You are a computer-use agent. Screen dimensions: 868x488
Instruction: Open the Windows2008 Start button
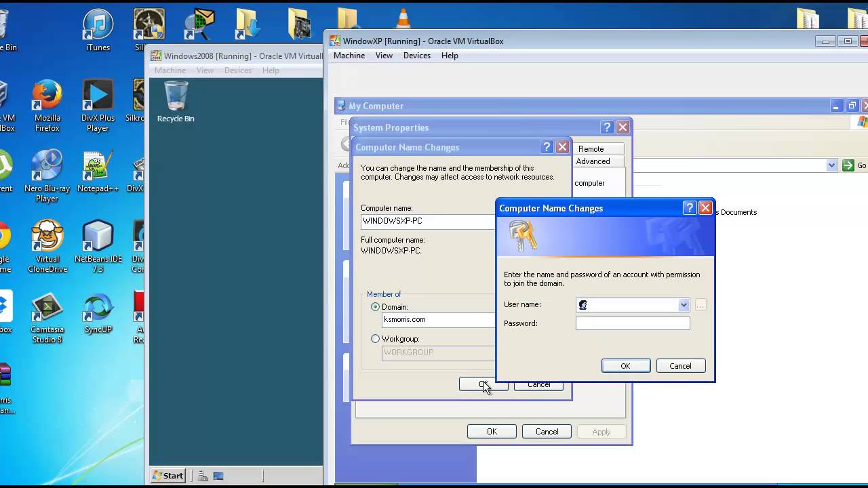coord(167,476)
